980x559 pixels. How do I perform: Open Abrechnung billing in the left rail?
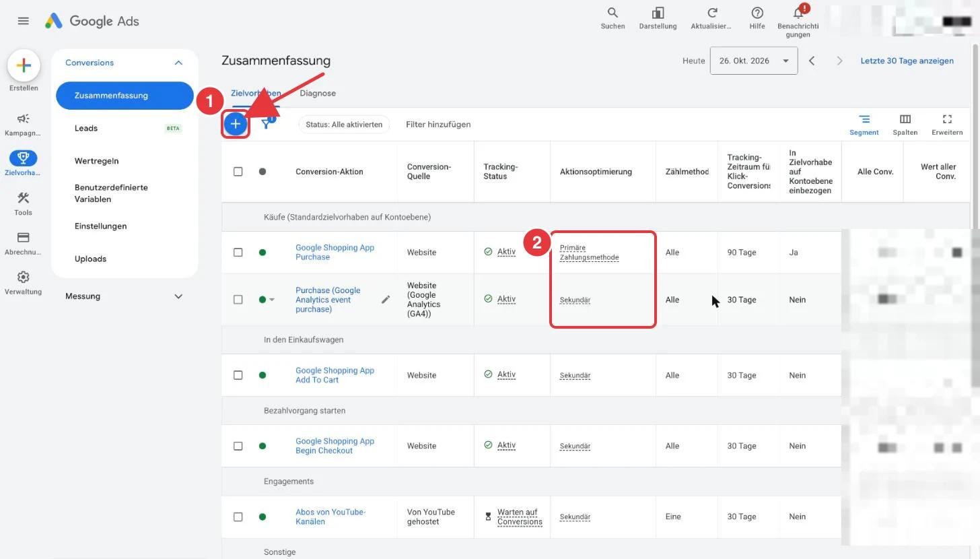pyautogui.click(x=23, y=243)
